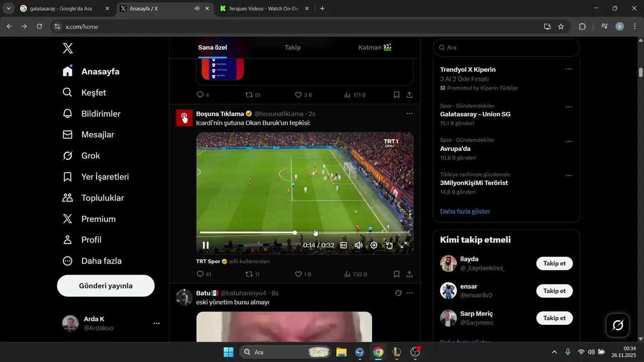
Task: View analytics showing 732 B views
Action: coord(355,275)
